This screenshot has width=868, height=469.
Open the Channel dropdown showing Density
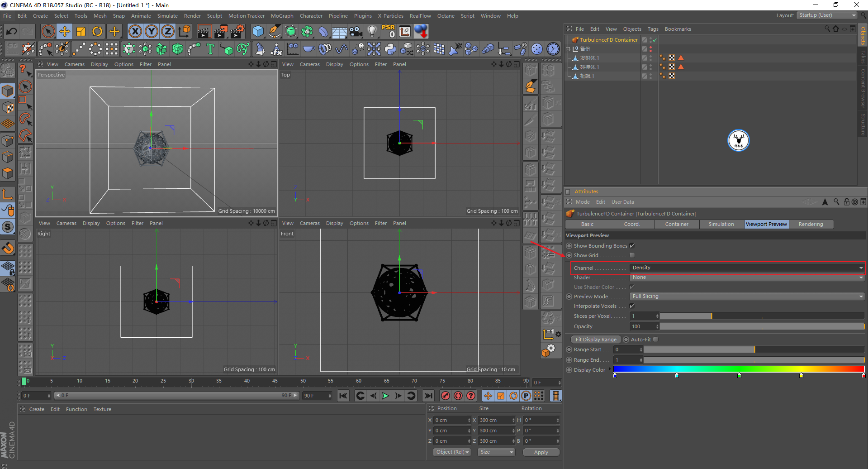point(747,268)
